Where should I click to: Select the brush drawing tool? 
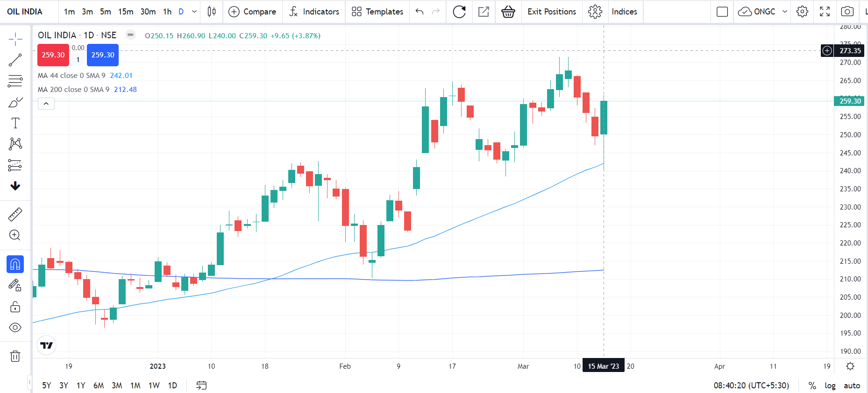point(15,102)
